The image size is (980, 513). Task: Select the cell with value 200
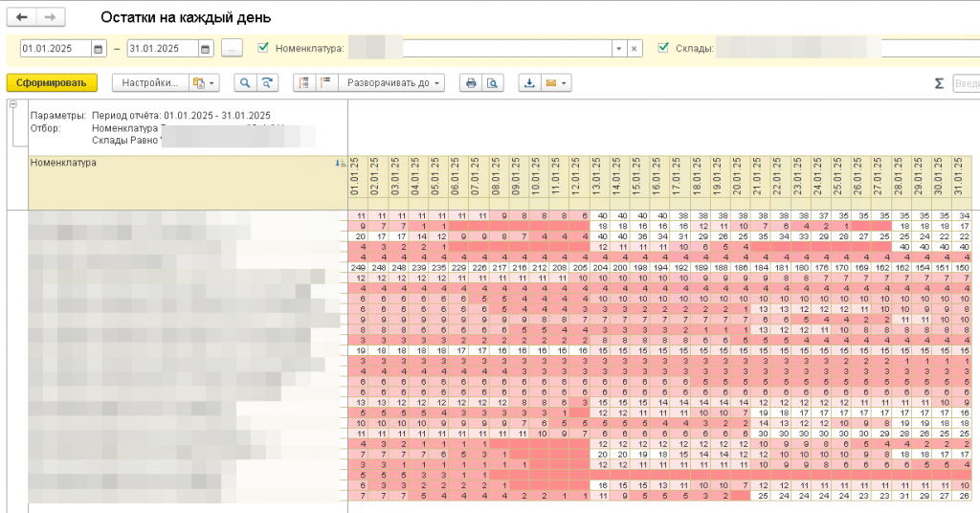point(620,267)
